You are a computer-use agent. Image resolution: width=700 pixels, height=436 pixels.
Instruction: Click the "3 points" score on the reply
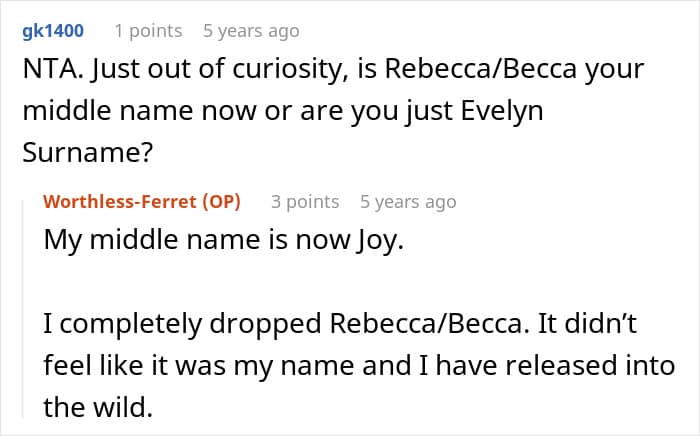point(305,202)
